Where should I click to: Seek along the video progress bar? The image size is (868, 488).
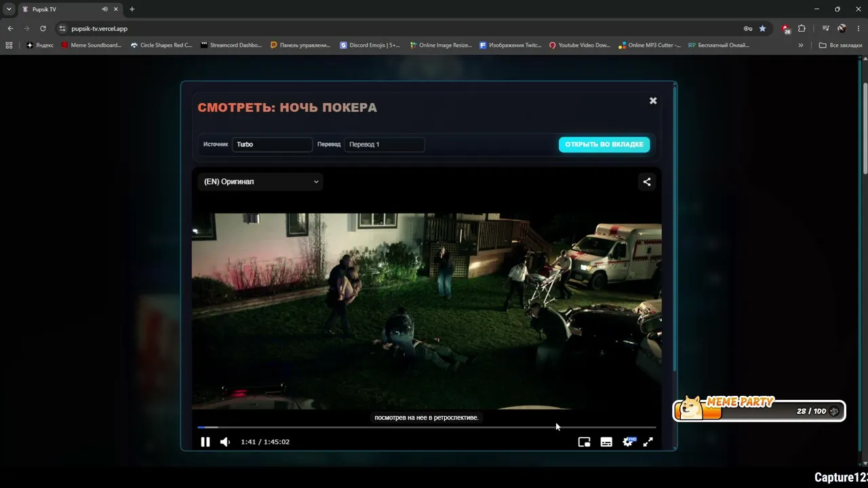pyautogui.click(x=427, y=427)
